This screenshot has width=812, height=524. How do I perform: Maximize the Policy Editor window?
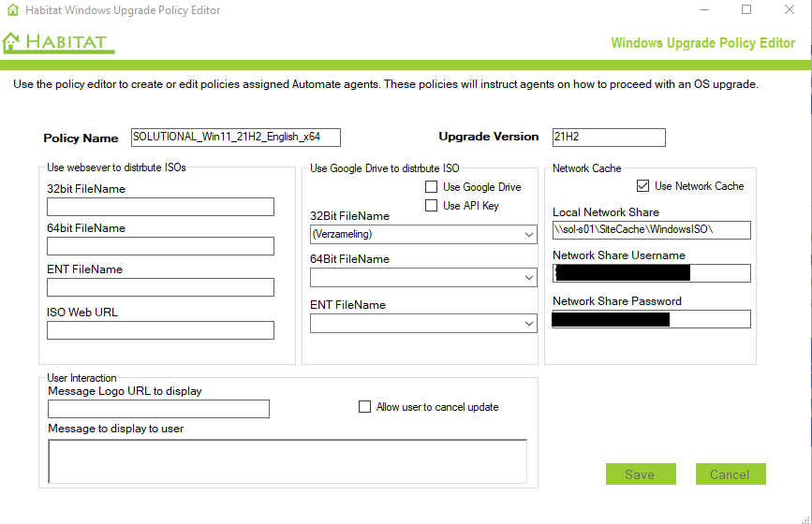click(x=746, y=10)
